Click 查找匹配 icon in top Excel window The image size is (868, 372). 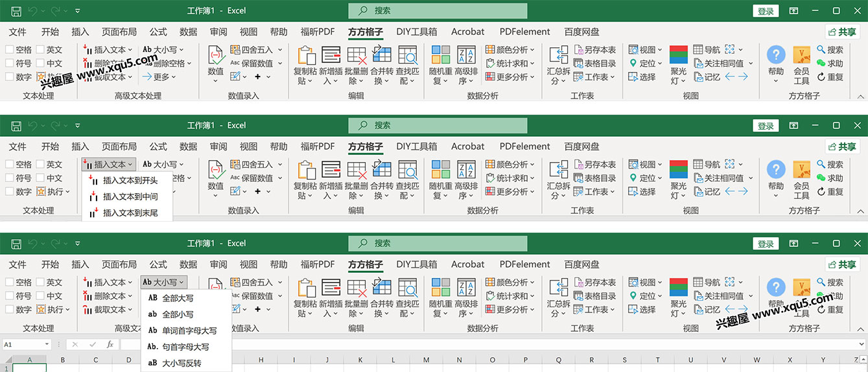(408, 55)
